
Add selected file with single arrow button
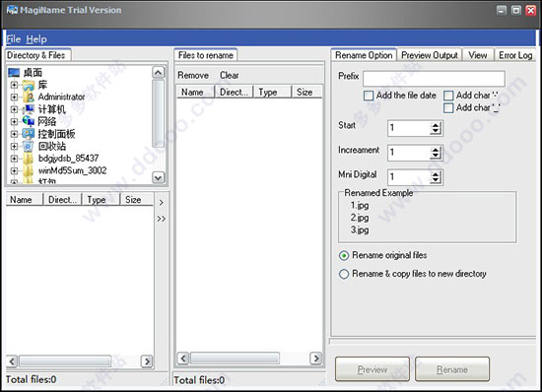161,203
